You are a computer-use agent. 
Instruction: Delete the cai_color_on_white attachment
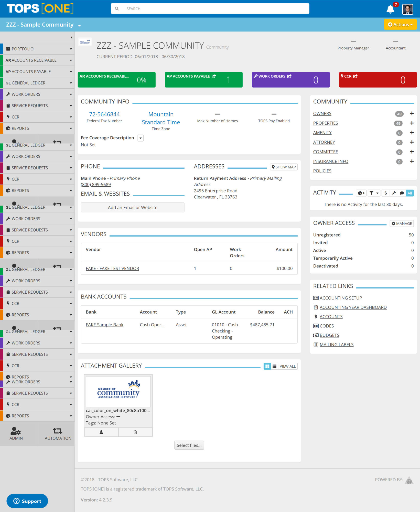point(135,432)
